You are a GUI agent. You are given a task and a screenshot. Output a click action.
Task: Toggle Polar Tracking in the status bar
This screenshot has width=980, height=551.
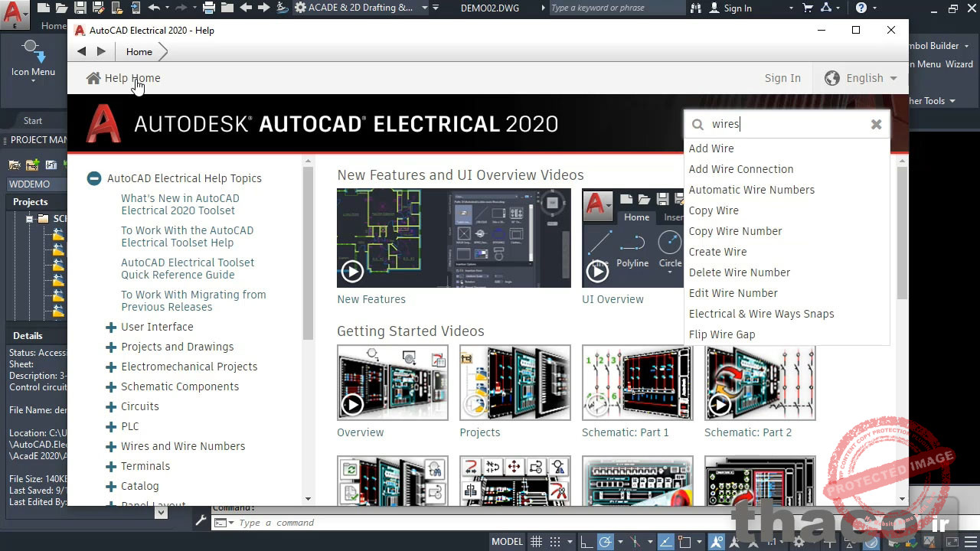tap(605, 542)
